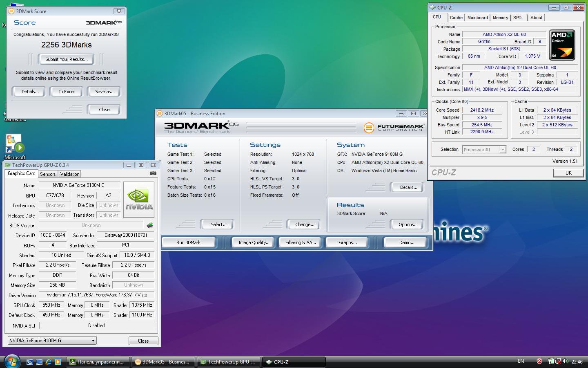The image size is (588, 368).
Task: Switch to the Sensors tab in GPU-Z
Action: click(48, 174)
